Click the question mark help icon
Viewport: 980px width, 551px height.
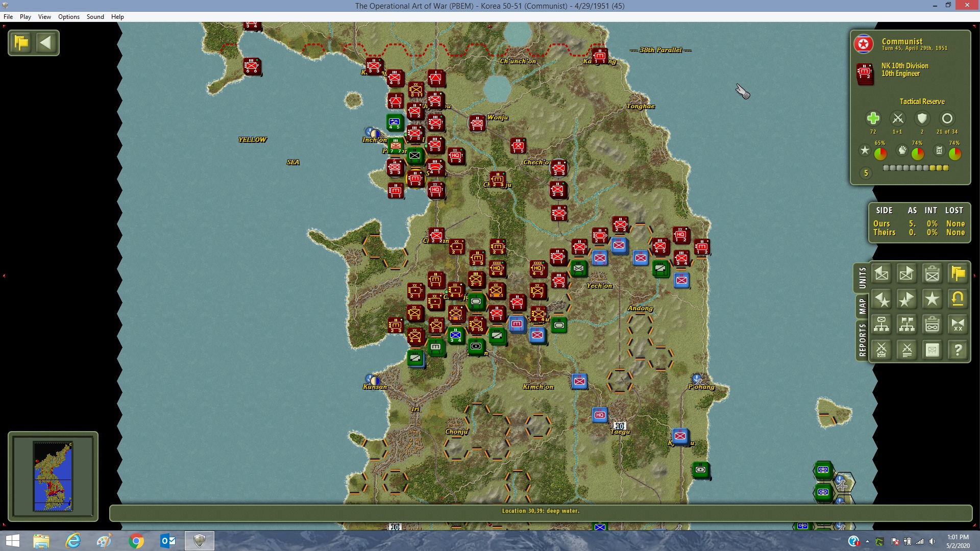coord(958,350)
